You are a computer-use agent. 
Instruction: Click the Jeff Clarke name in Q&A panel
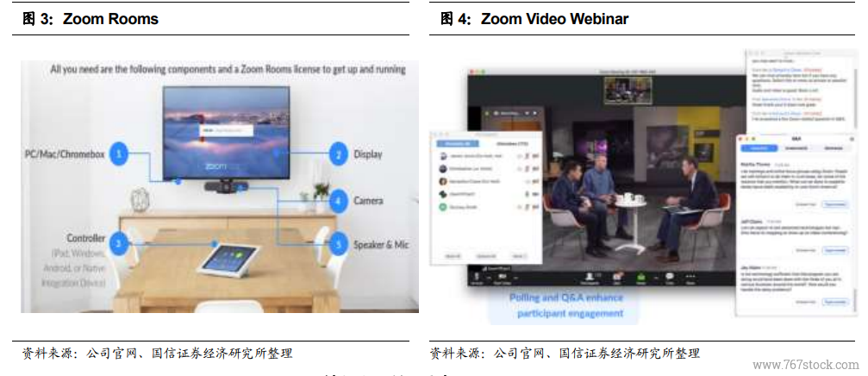[x=752, y=221]
